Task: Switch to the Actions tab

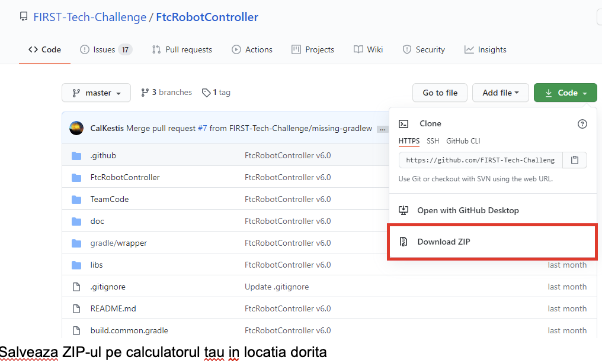Action: coord(252,50)
